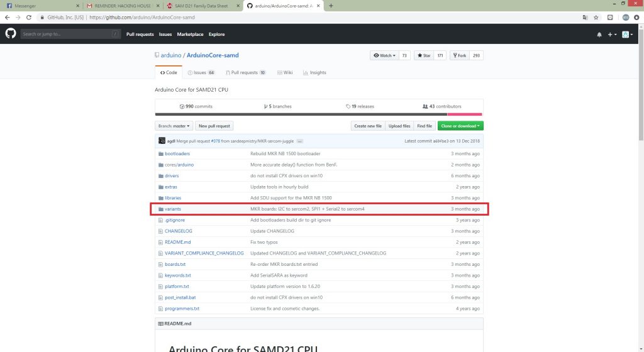Open the Clone or download dropdown
Image resolution: width=644 pixels, height=352 pixels.
460,126
